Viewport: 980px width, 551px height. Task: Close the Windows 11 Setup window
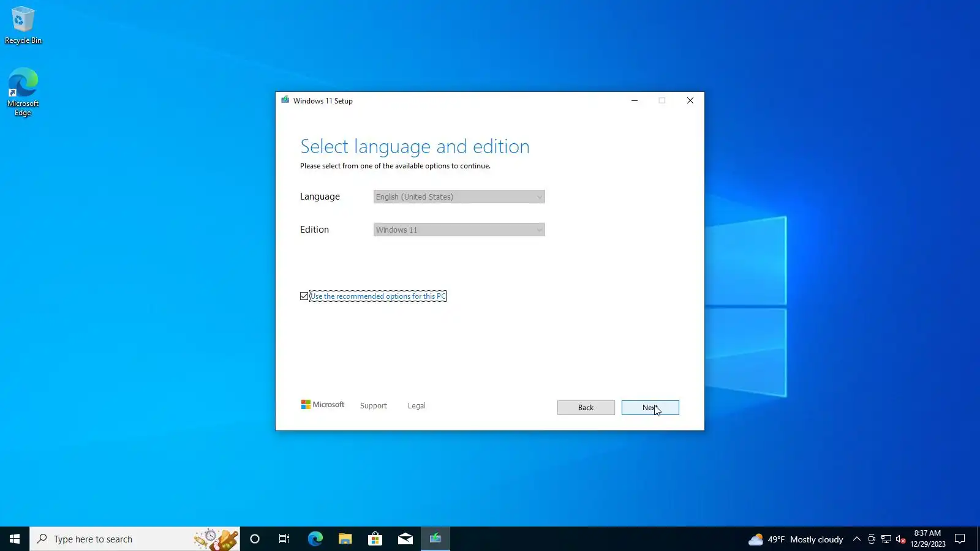pos(690,100)
